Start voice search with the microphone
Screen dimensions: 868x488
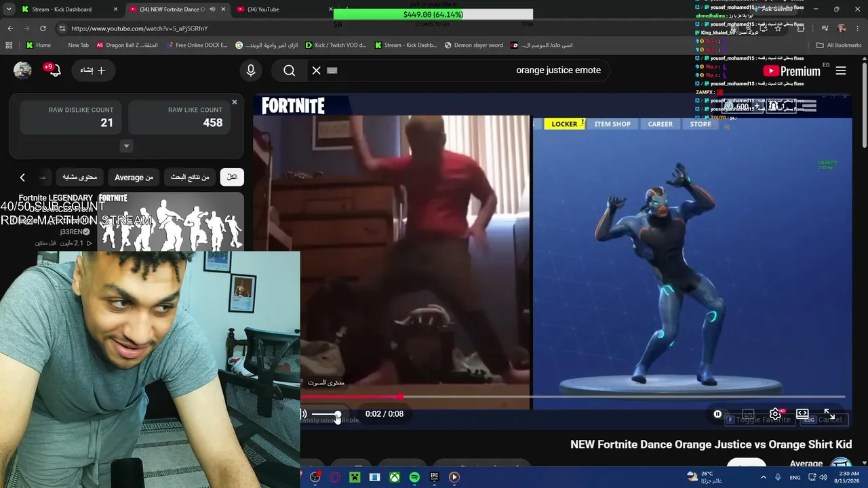[251, 70]
